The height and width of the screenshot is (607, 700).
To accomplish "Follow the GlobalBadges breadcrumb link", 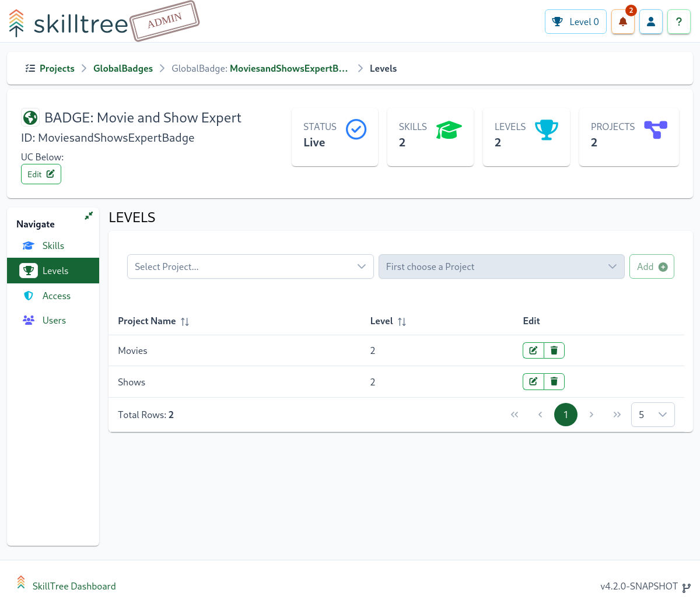I will 123,68.
